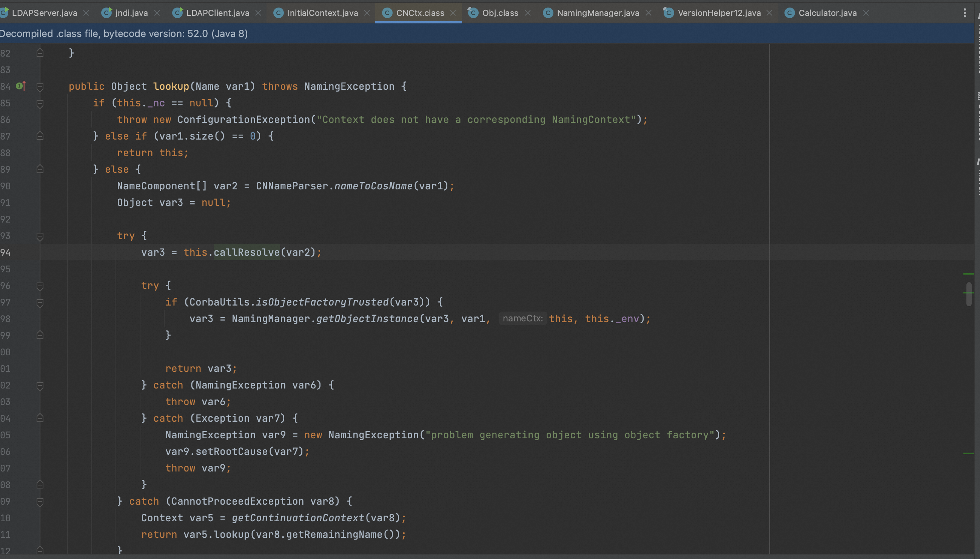Click the vertical scrollbar thumb in the editor
This screenshot has width=980, height=559.
(x=969, y=294)
